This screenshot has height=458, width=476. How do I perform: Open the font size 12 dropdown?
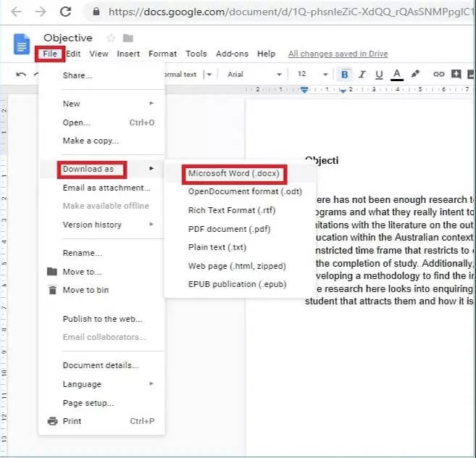[x=310, y=74]
